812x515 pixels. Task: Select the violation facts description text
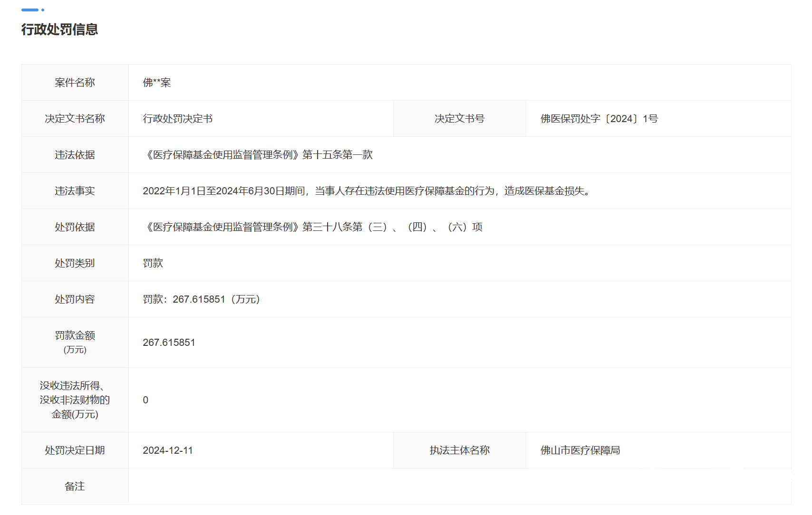[367, 191]
